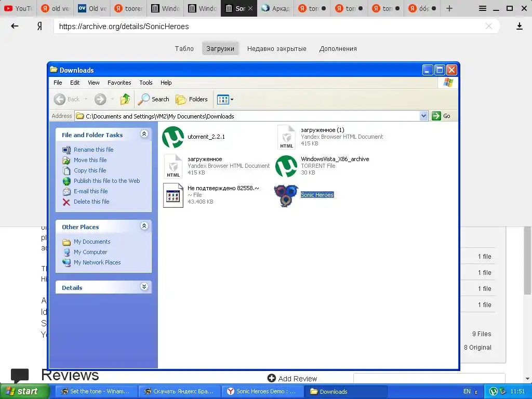
Task: Click the browser back arrow
Action: [x=15, y=26]
